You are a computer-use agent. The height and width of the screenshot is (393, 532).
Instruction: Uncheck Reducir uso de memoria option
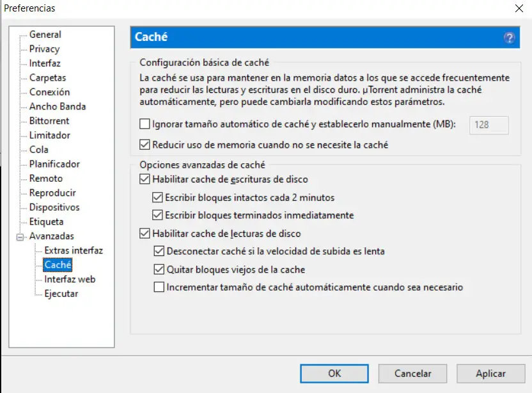pos(143,145)
